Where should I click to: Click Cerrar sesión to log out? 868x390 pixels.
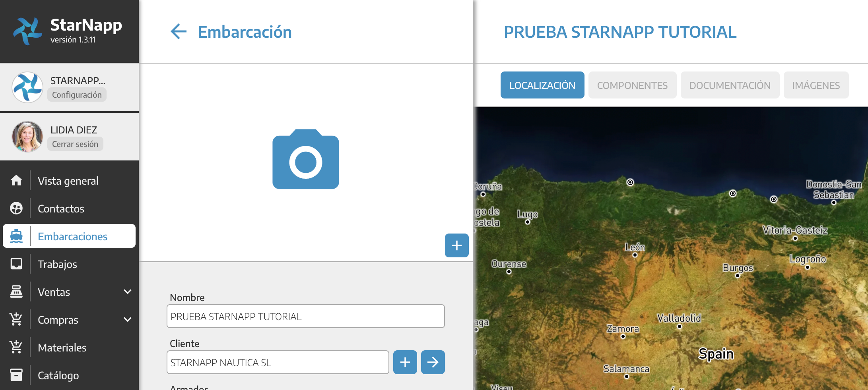point(75,144)
